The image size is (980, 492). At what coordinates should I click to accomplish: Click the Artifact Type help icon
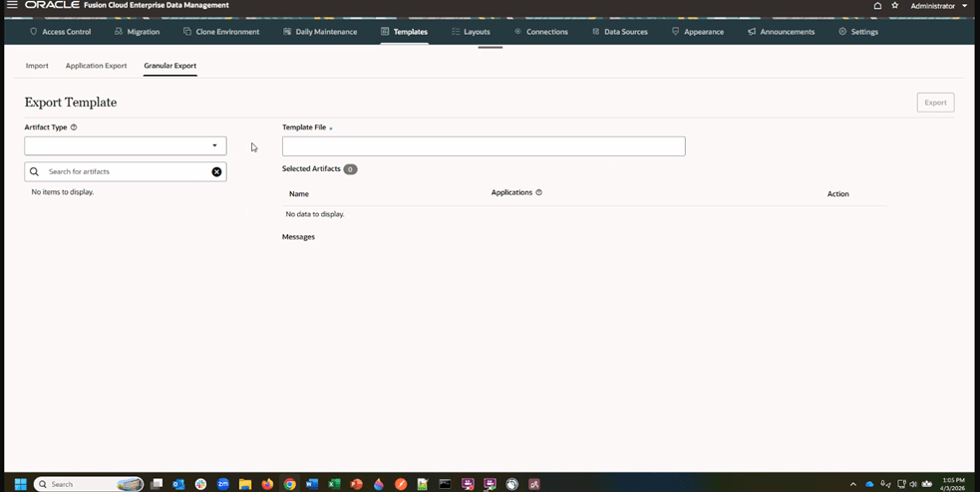pos(74,127)
